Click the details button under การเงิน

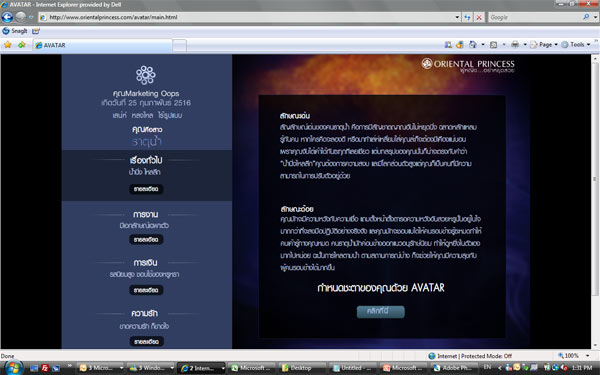[x=146, y=290]
